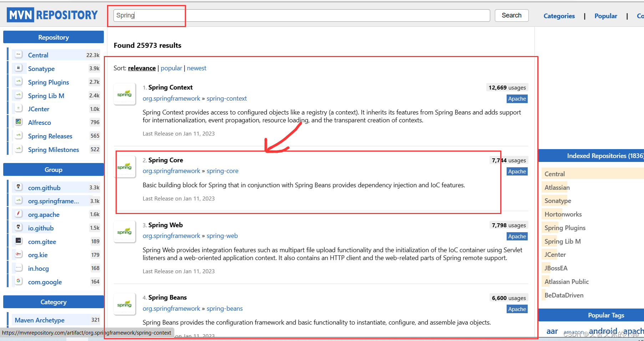The height and width of the screenshot is (341, 644).
Task: Click the 7,798 usages badge
Action: 509,225
